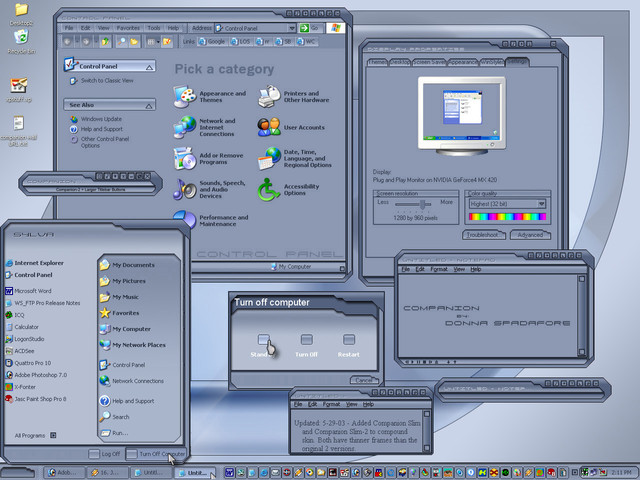Launch Jasc Paint Shop Pro 8

coord(36,399)
